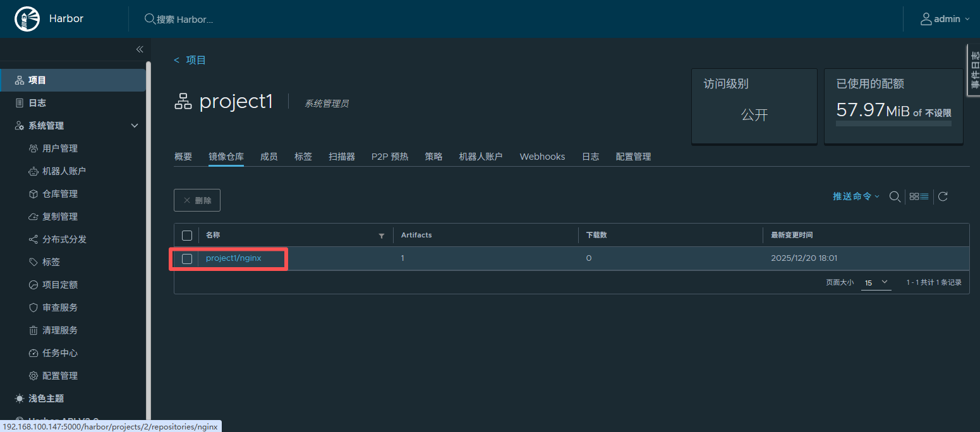Click the 复制管理 cloud icon
This screenshot has width=980, height=432.
pyautogui.click(x=33, y=217)
